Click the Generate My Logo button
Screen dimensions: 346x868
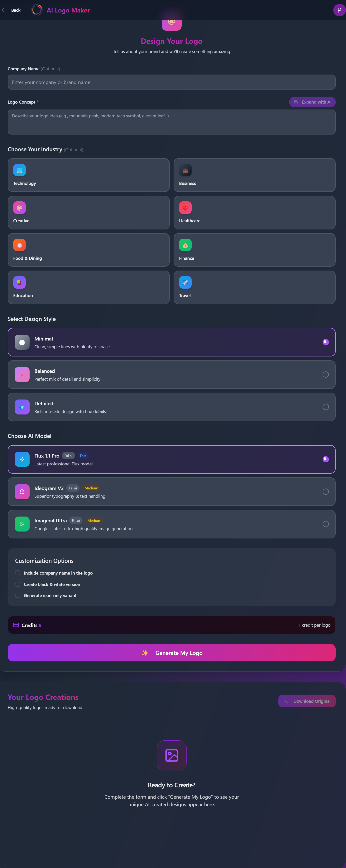point(172,653)
